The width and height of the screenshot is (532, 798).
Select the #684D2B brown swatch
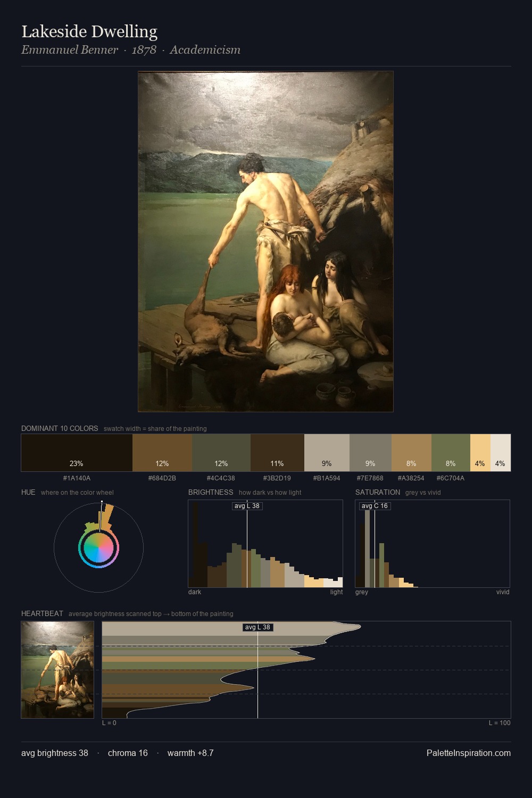point(162,453)
